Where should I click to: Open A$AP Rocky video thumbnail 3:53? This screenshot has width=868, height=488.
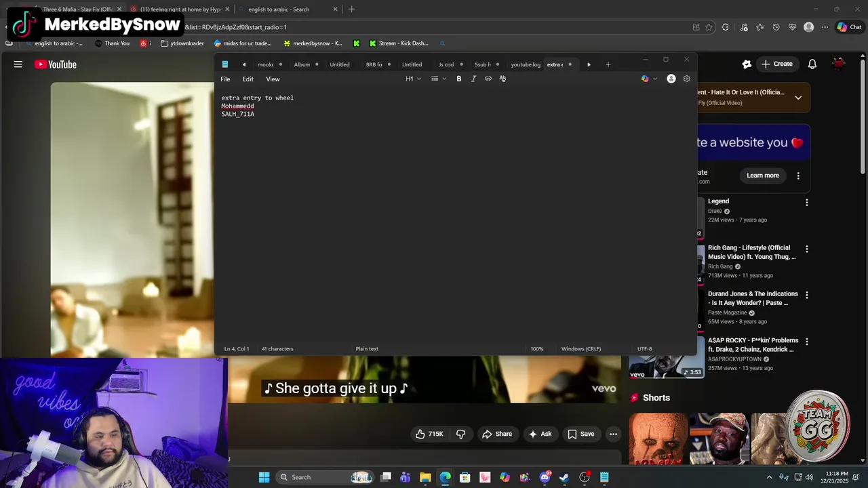click(666, 357)
